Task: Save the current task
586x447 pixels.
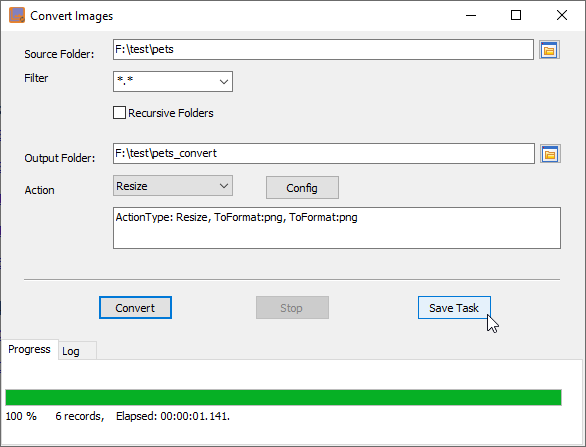Action: [x=454, y=308]
